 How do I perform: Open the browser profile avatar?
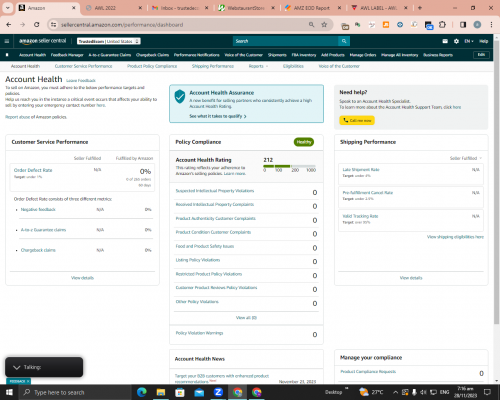[x=477, y=25]
